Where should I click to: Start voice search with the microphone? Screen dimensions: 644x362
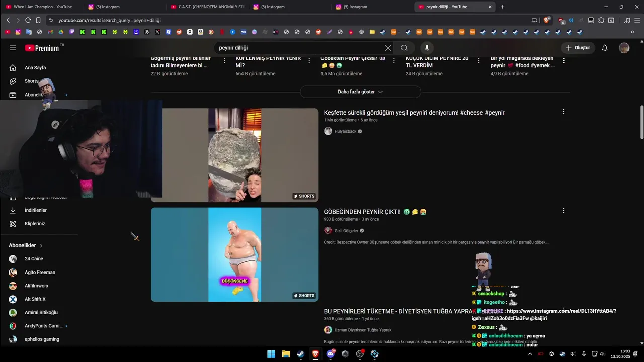tap(427, 48)
